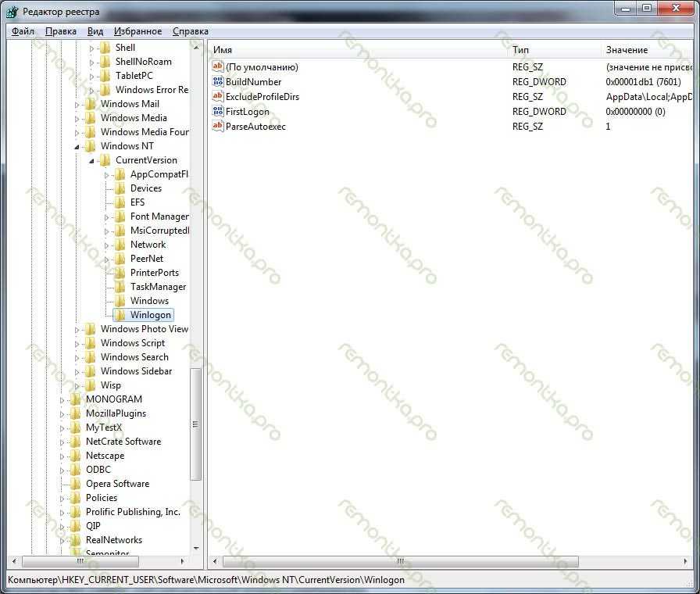This screenshot has width=700, height=594.
Task: Click the values pane horizontal scrollbar
Action: [400, 561]
